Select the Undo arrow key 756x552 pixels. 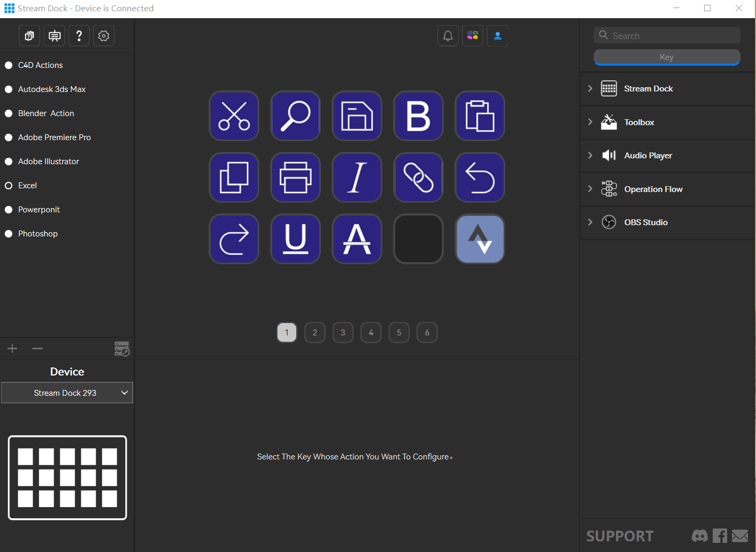click(x=480, y=178)
